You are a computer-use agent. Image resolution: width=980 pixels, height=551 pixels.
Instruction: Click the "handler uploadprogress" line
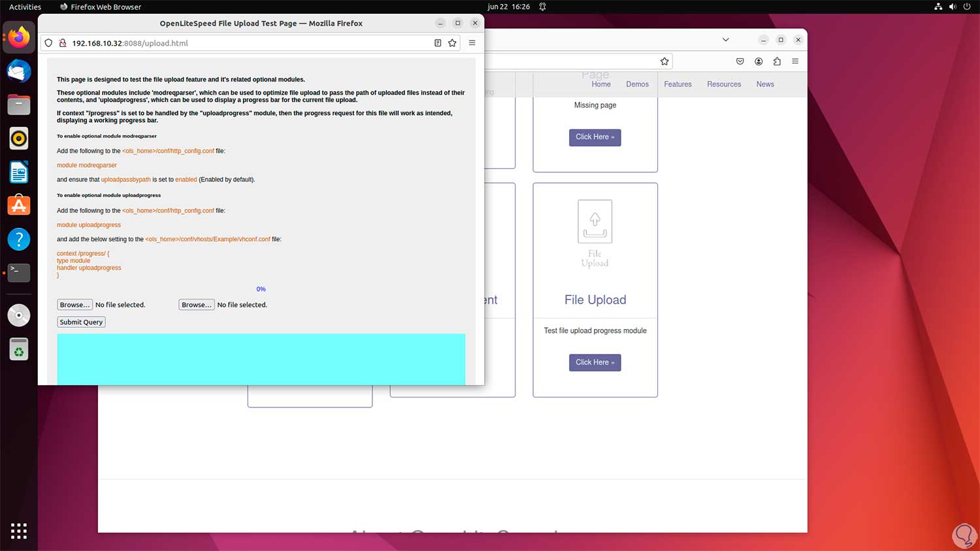coord(89,268)
